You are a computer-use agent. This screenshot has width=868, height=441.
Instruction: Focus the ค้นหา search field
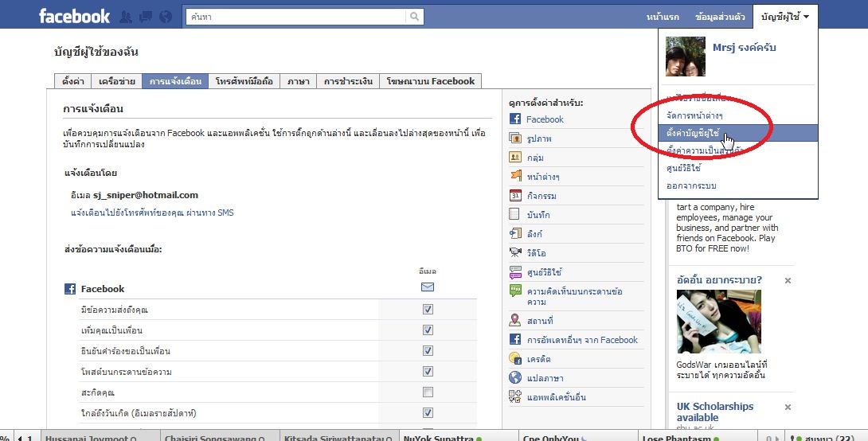tap(296, 17)
